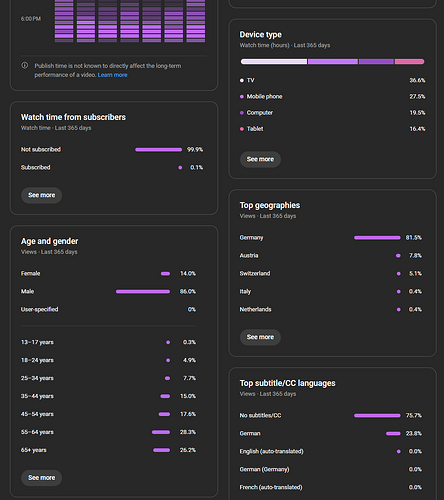Select the Not subscribed bar
This screenshot has height=500, width=444.
tap(159, 150)
